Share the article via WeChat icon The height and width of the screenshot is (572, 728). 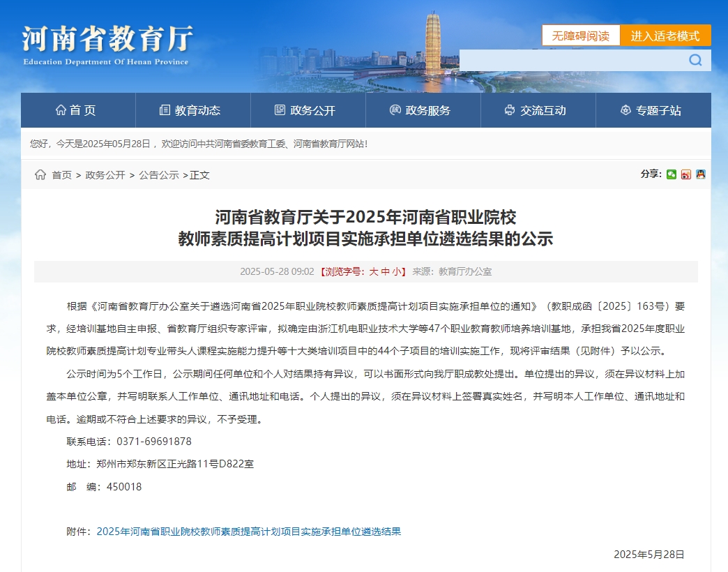click(672, 174)
